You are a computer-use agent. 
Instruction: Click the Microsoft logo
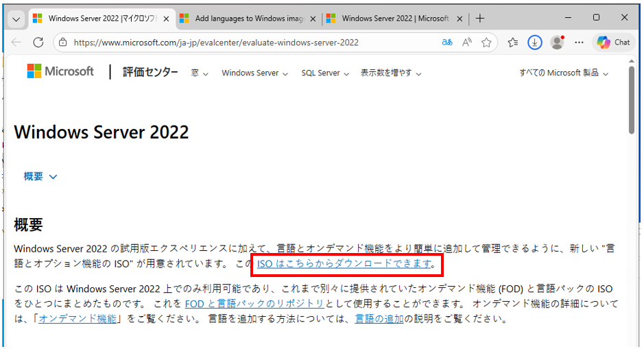point(60,71)
